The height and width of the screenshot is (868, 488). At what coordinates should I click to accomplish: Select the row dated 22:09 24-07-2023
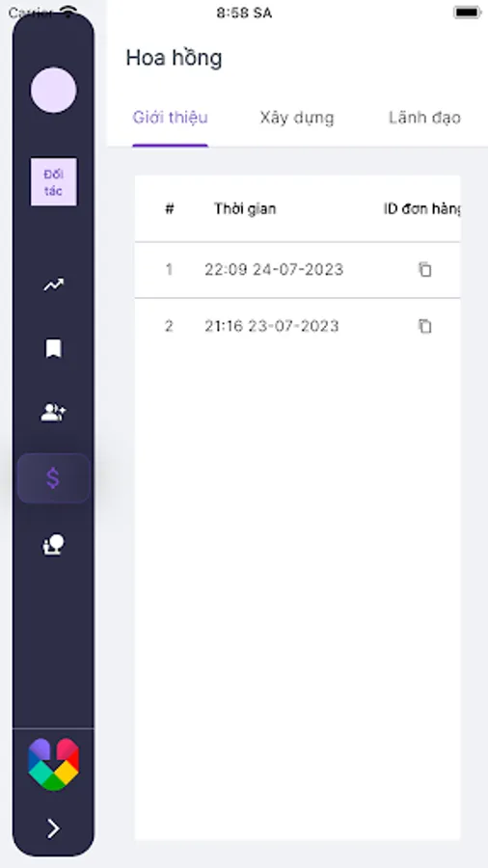[298, 270]
